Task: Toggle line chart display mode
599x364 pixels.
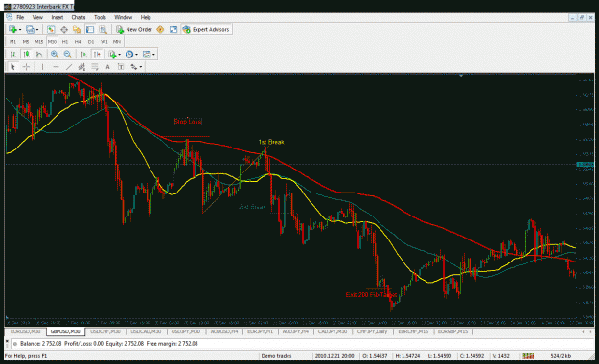Action: click(39, 55)
